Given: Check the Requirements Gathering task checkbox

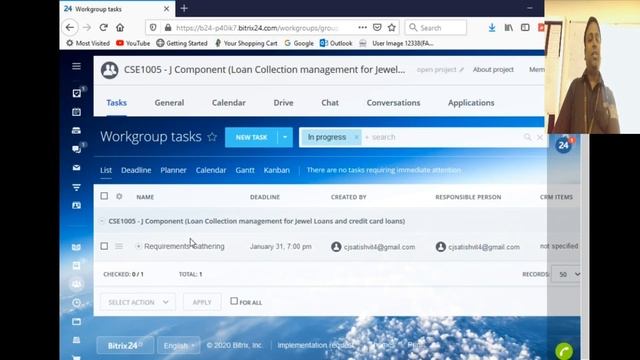Looking at the screenshot, I should (x=104, y=246).
